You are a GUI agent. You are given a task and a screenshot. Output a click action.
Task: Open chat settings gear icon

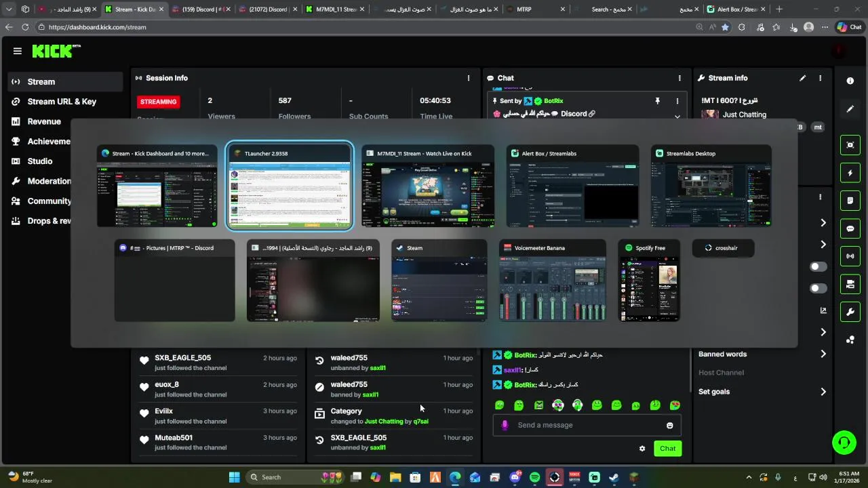(642, 449)
